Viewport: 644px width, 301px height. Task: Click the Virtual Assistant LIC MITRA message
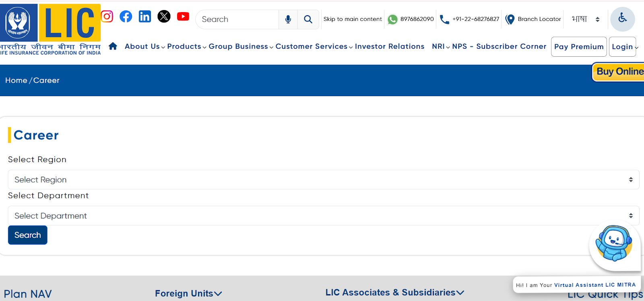[576, 285]
